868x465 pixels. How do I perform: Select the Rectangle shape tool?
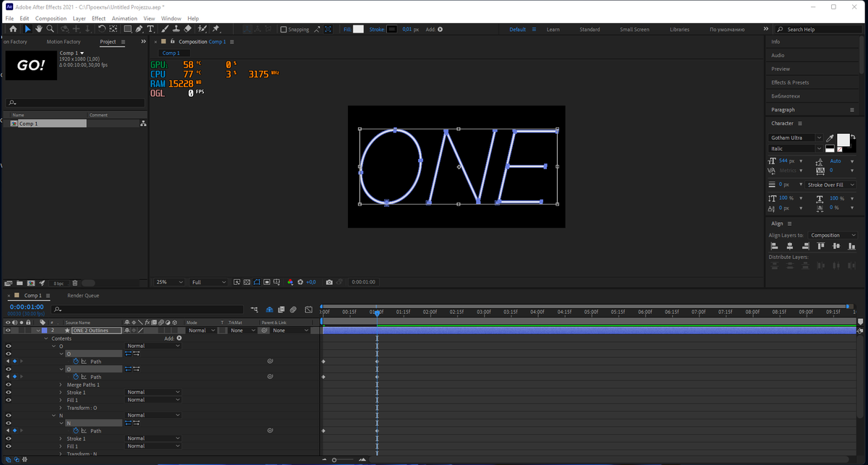coord(127,29)
